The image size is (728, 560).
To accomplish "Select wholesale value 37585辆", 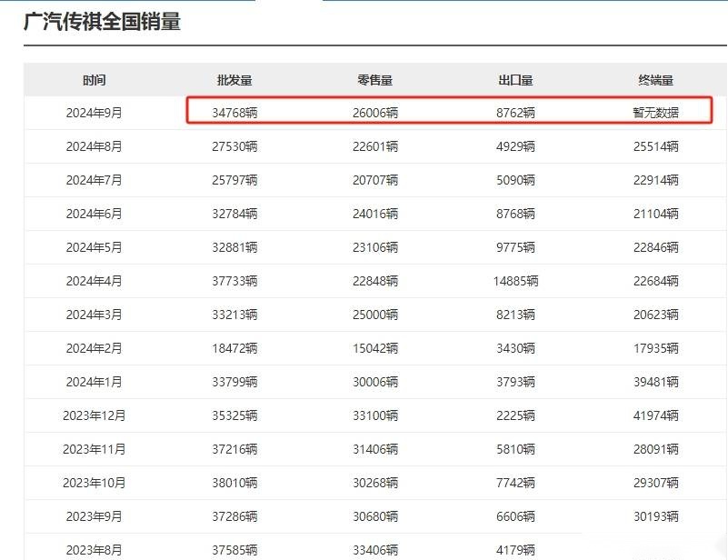I will (234, 550).
